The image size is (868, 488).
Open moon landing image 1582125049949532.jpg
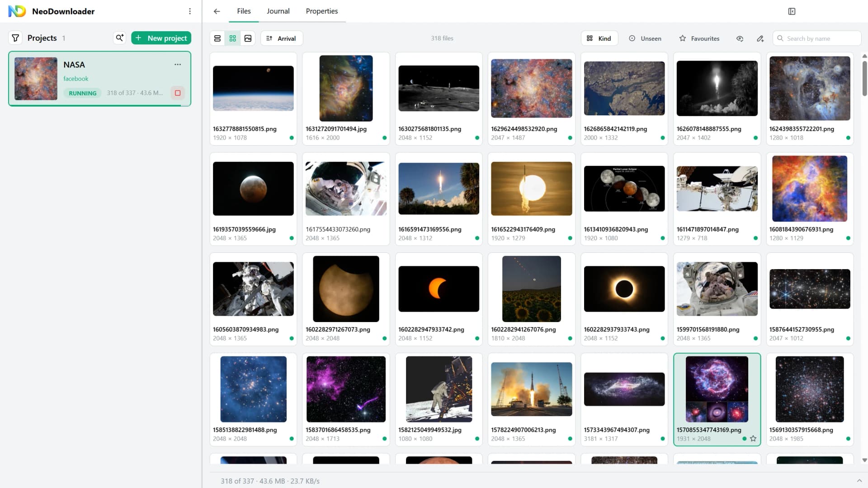(x=439, y=389)
